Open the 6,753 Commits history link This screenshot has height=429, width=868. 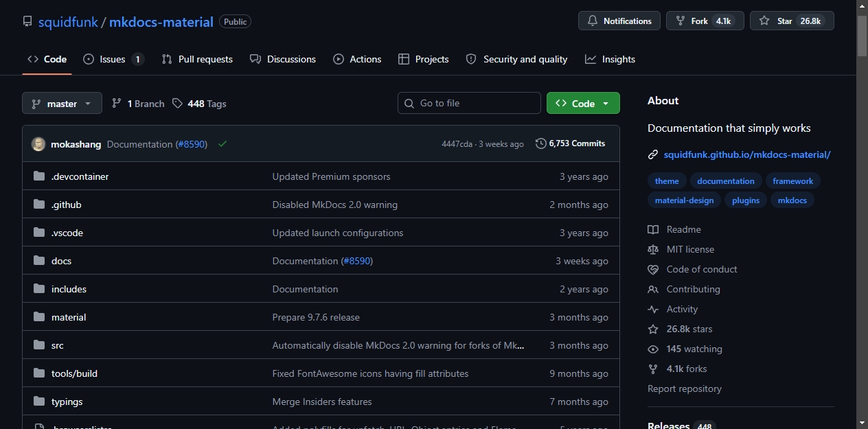[x=571, y=143]
